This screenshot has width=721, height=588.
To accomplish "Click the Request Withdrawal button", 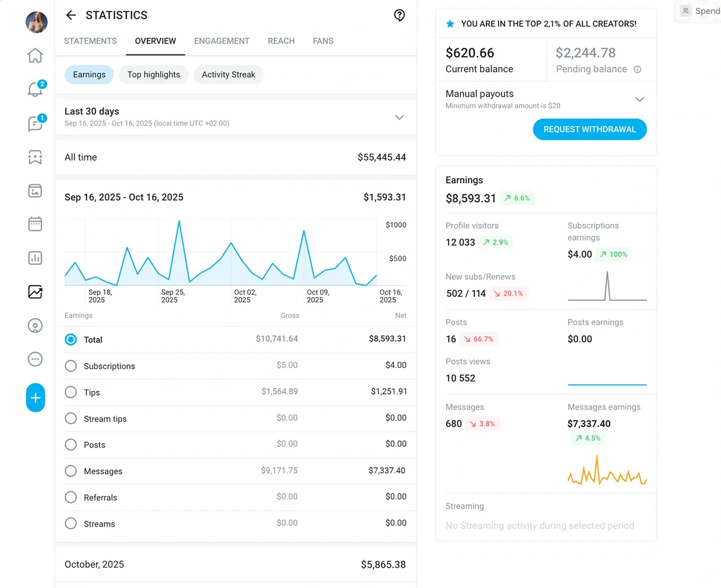I will [589, 129].
